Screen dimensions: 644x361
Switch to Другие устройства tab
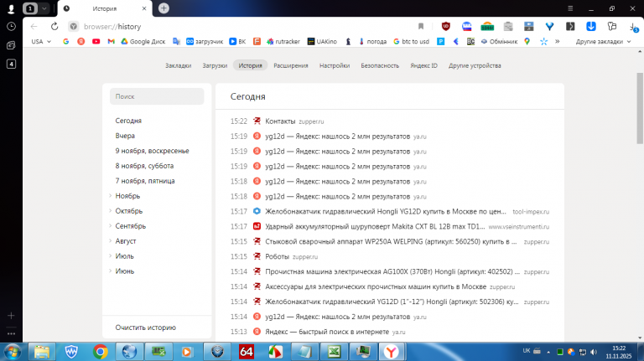pyautogui.click(x=475, y=65)
